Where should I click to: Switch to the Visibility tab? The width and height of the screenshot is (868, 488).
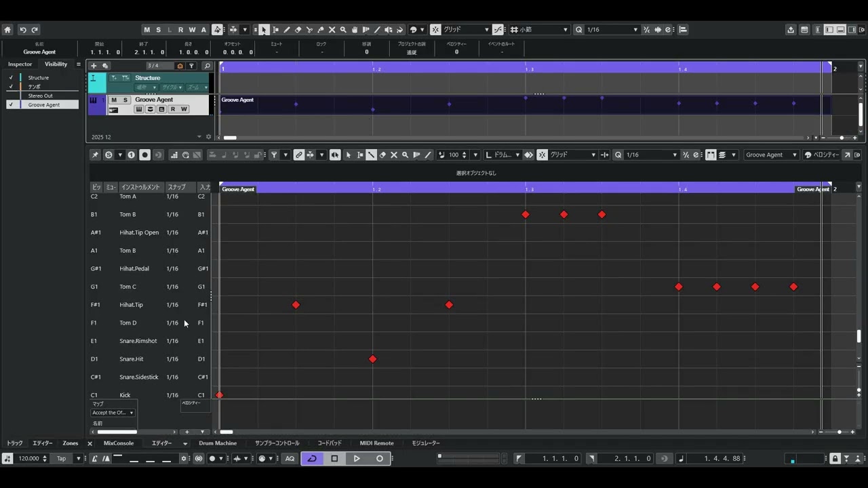(x=56, y=64)
